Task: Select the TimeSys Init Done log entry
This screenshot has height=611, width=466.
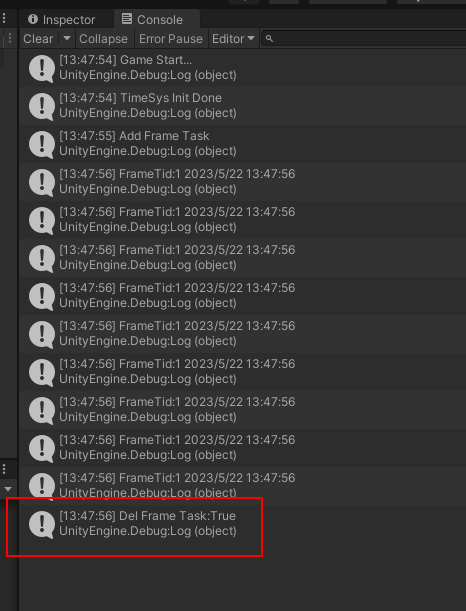Action: (x=242, y=106)
